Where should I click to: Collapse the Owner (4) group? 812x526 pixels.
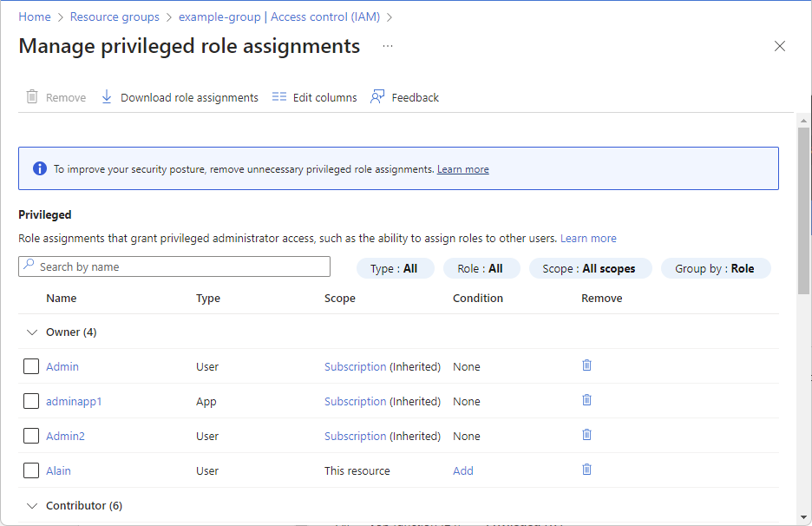point(32,332)
